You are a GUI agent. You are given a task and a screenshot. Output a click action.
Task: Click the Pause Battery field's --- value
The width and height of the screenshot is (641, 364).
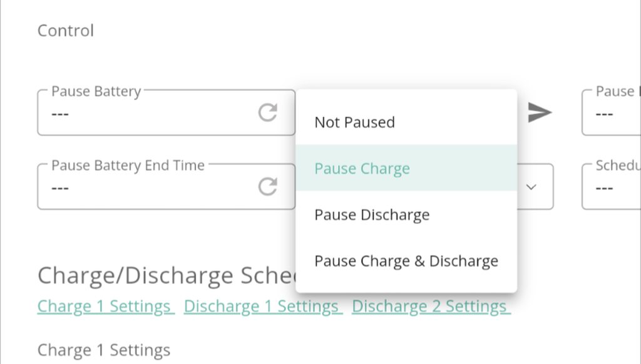[61, 114]
